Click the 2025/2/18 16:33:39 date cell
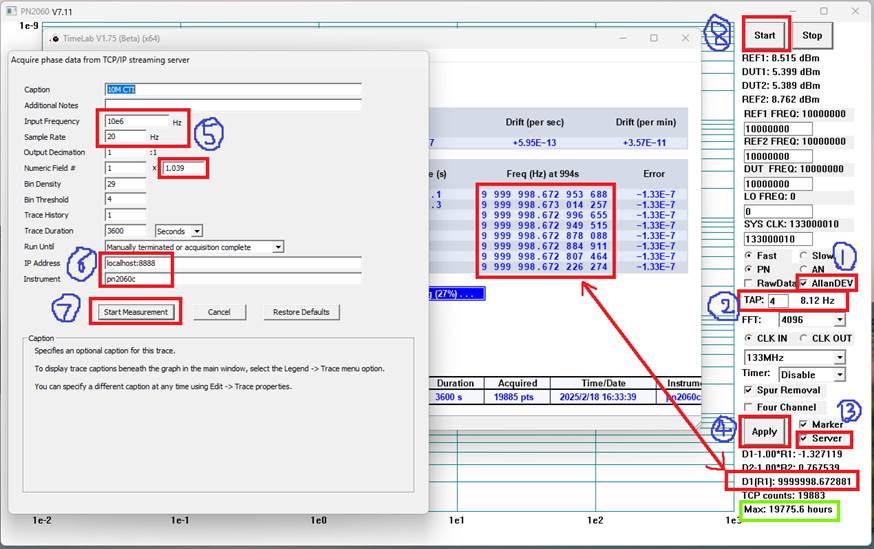The image size is (874, 549). [598, 397]
